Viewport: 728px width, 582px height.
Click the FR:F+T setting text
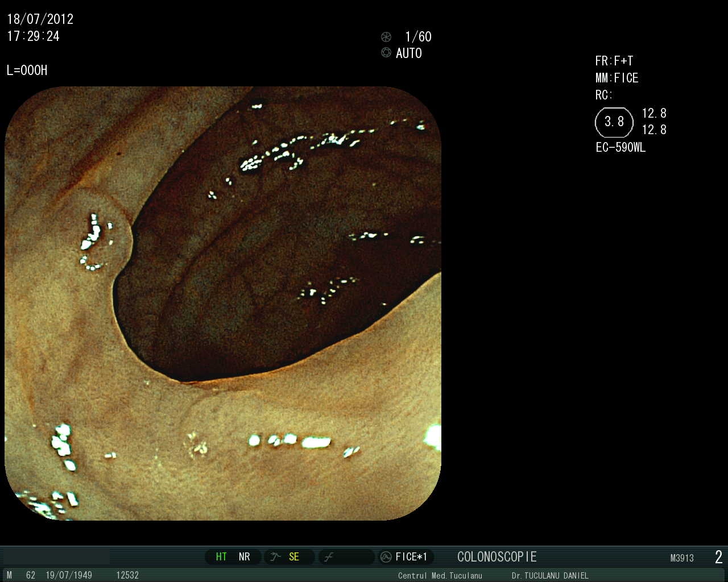(614, 61)
